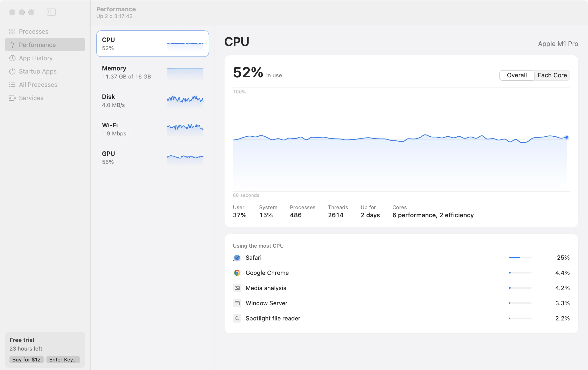The image size is (588, 370).
Task: Click the Media analysis 4.2% value
Action: [x=562, y=288]
